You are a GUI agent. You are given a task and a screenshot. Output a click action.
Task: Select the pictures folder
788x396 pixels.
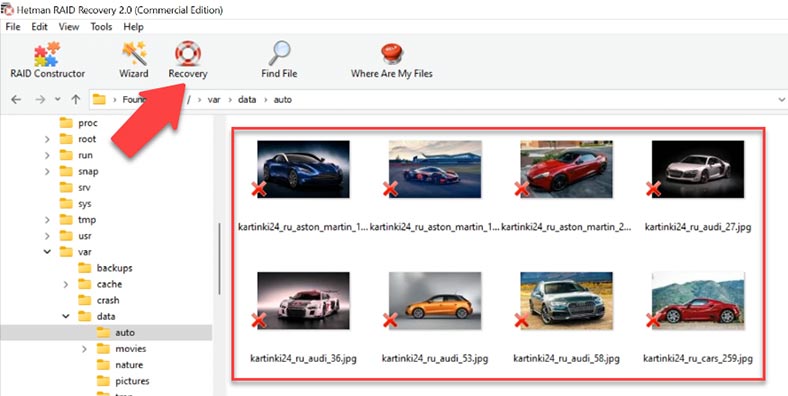pyautogui.click(x=123, y=380)
